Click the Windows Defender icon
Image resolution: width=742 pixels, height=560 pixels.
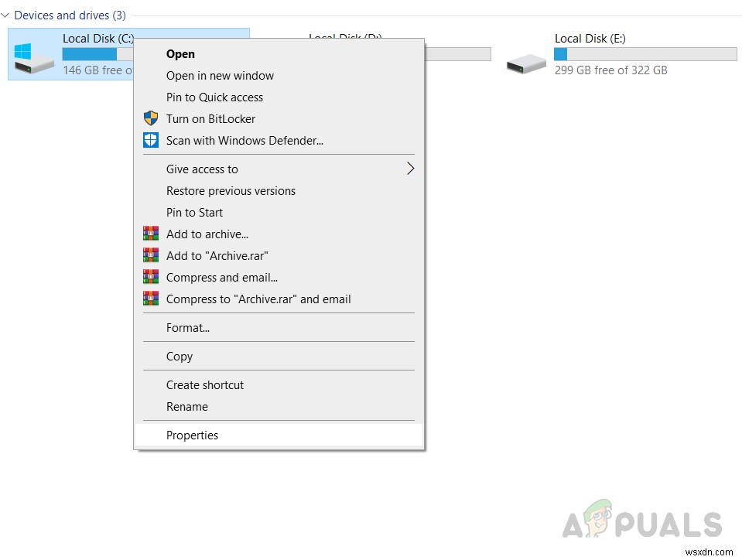pyautogui.click(x=150, y=140)
